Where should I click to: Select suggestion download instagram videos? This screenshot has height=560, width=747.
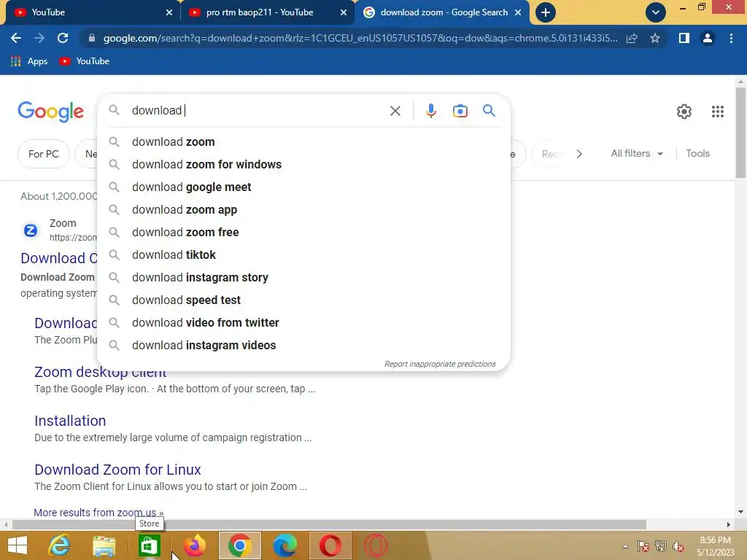click(x=303, y=345)
